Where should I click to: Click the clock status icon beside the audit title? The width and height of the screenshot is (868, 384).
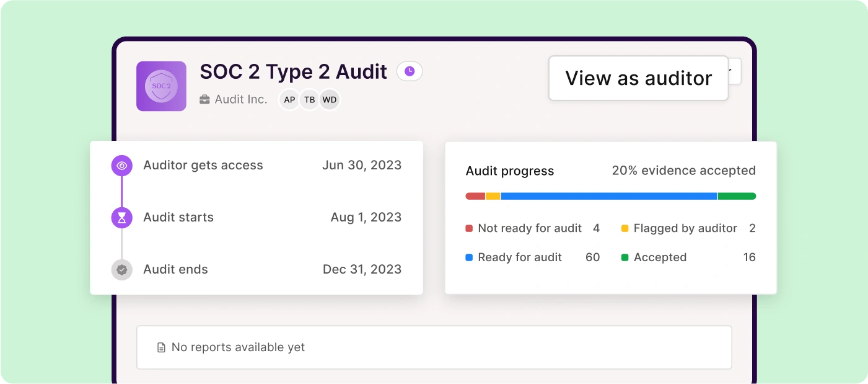[x=410, y=71]
